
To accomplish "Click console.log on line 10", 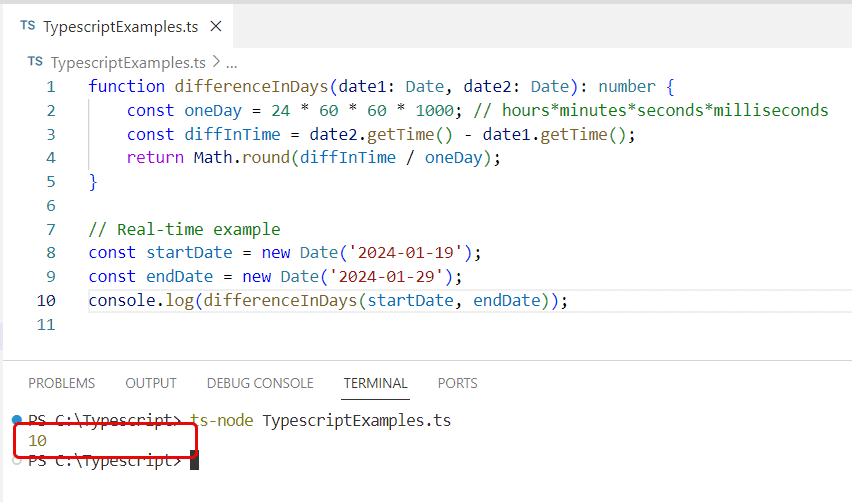I will (141, 300).
